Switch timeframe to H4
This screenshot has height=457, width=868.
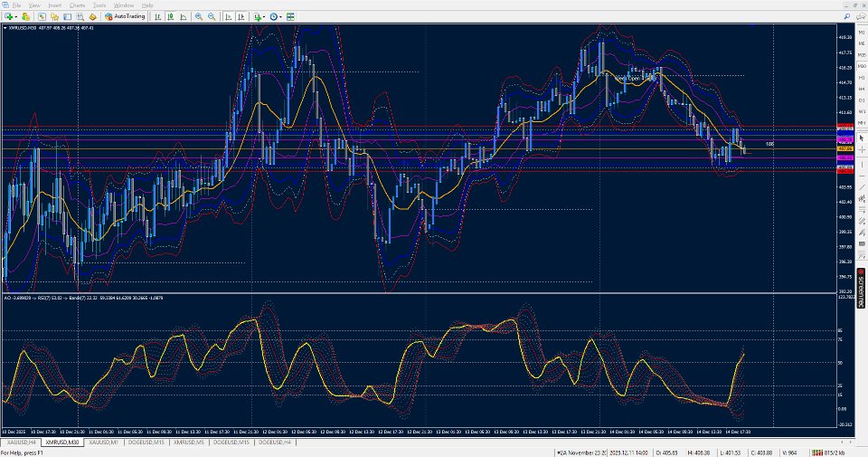[x=862, y=89]
